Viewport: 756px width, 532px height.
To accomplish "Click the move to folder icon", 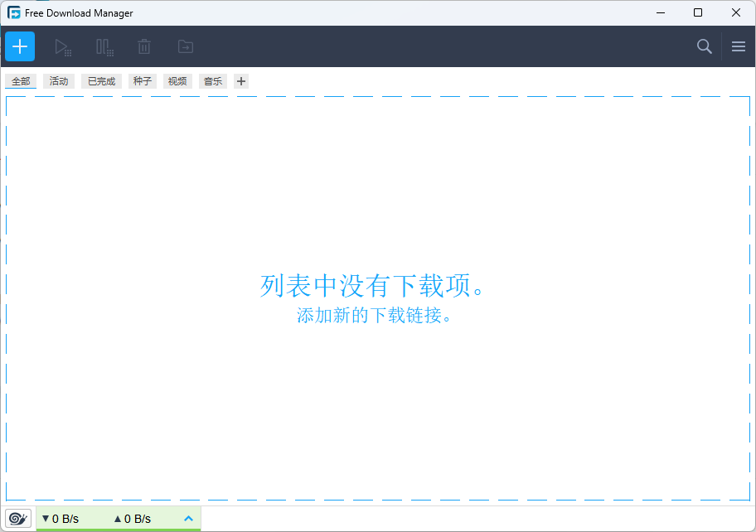I will point(186,47).
